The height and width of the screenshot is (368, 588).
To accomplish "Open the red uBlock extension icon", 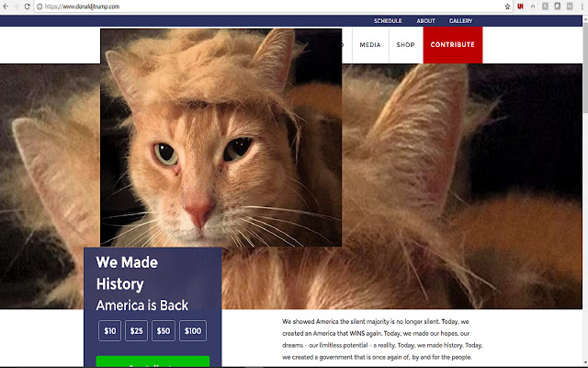I will [x=520, y=6].
